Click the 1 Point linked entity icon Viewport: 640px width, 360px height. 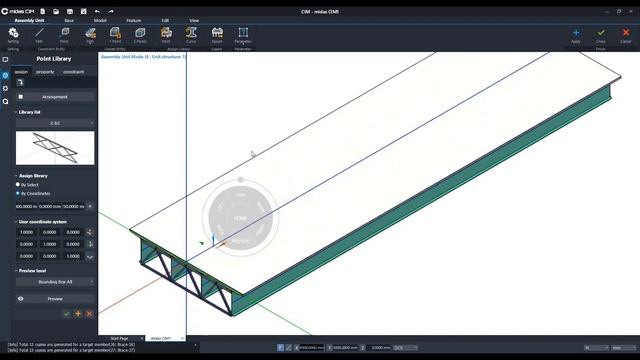115,35
